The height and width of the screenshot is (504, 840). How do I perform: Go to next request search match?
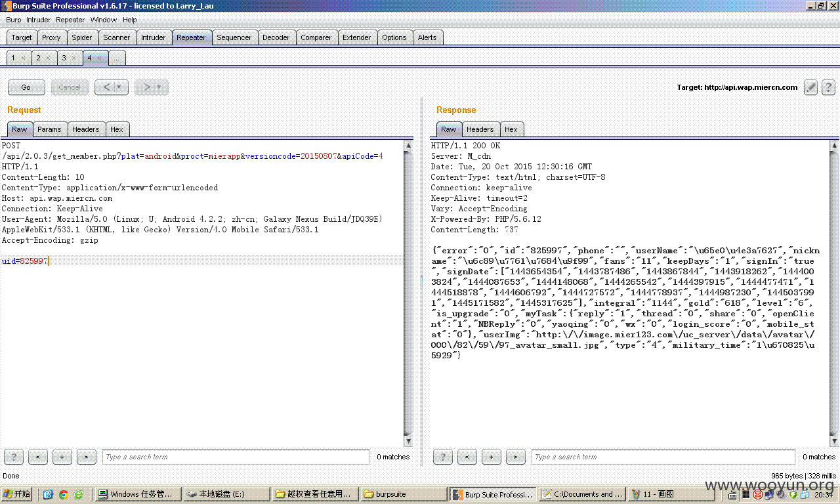87,457
